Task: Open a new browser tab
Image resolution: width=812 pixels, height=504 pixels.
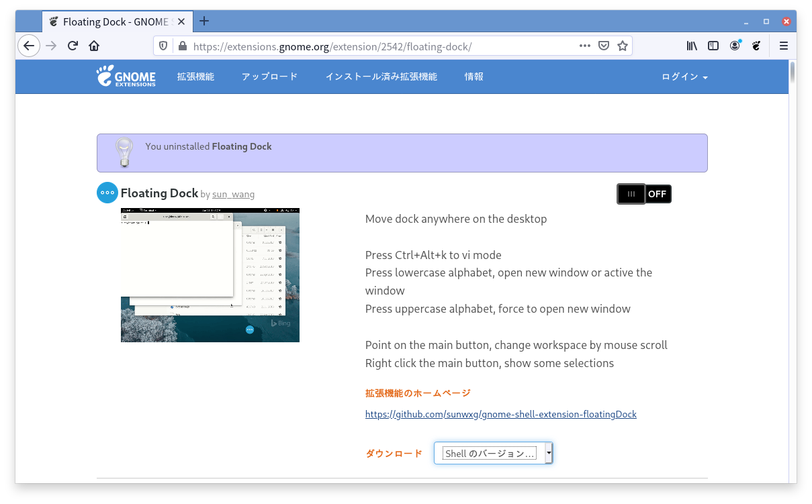Action: pos(204,21)
